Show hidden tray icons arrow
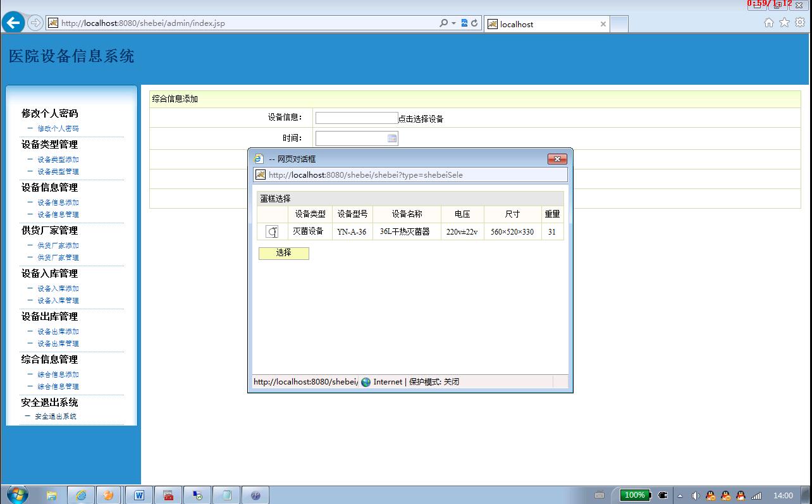 [x=680, y=495]
